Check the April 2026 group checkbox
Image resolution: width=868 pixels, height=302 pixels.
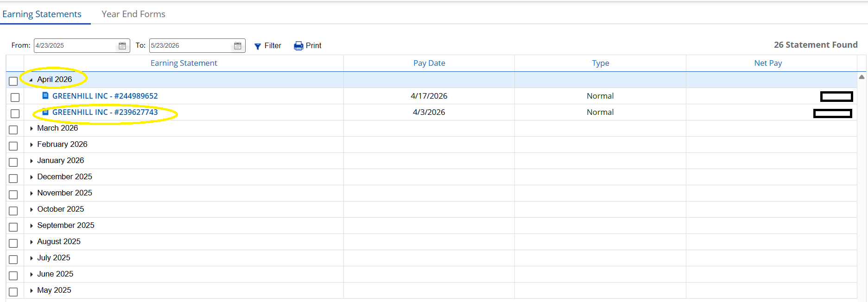coord(13,81)
